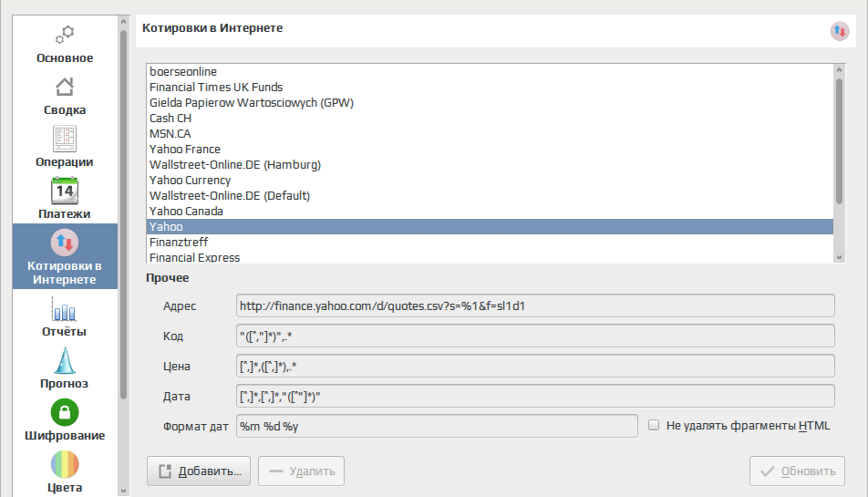Viewport: 868px width, 497px height.
Task: Click the sidebar scroll-up arrow
Action: [x=123, y=22]
